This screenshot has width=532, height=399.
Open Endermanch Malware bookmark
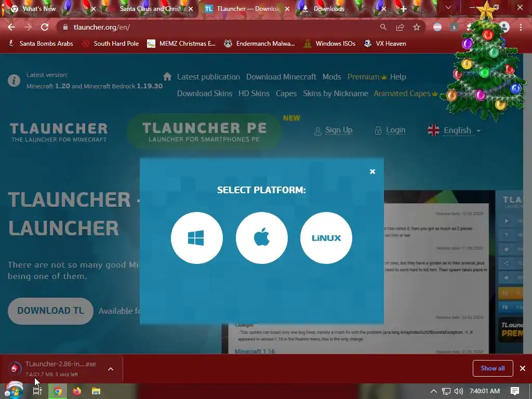(260, 44)
